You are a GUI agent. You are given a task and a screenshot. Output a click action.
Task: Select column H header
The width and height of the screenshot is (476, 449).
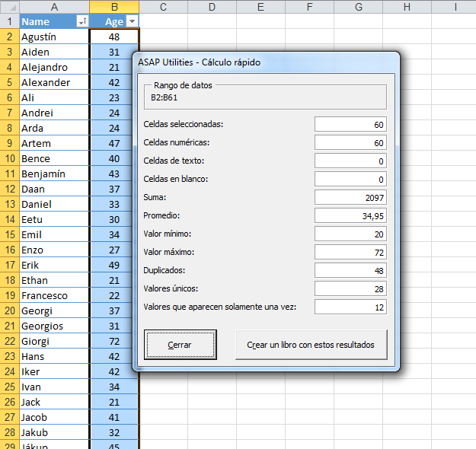coord(407,7)
